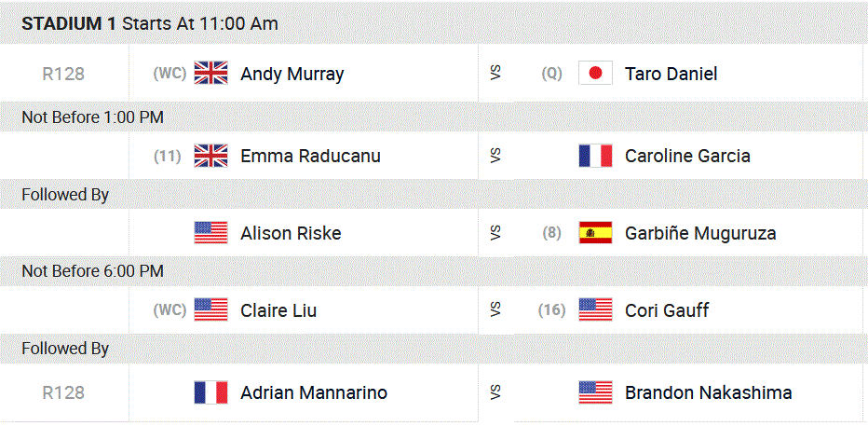Click the US flag beside Brandon Nakashima

click(x=595, y=392)
